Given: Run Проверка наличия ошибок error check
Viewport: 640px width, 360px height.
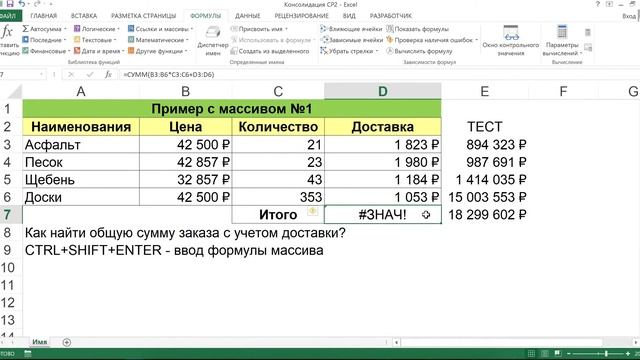Looking at the screenshot, I should pos(432,40).
